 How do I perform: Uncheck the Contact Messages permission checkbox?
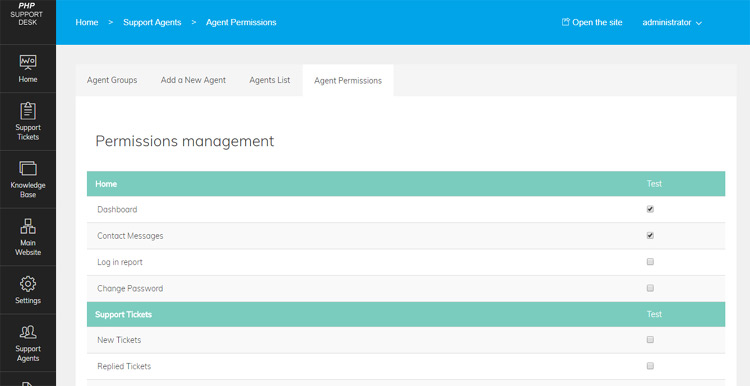650,235
